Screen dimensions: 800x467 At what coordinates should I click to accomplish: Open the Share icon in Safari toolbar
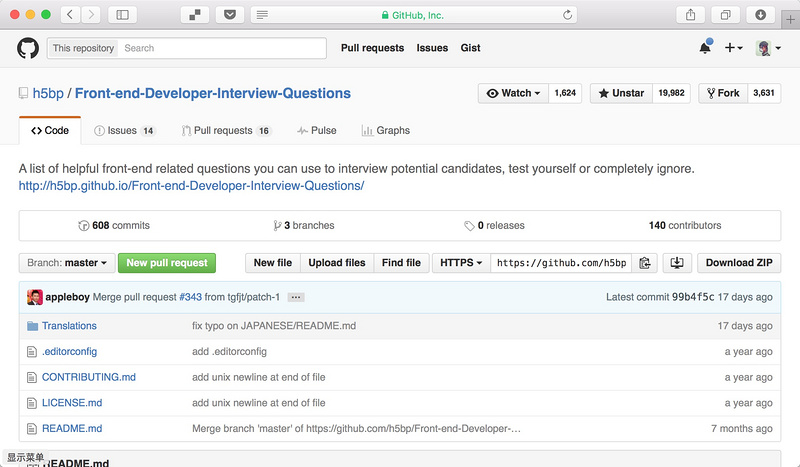(x=690, y=15)
